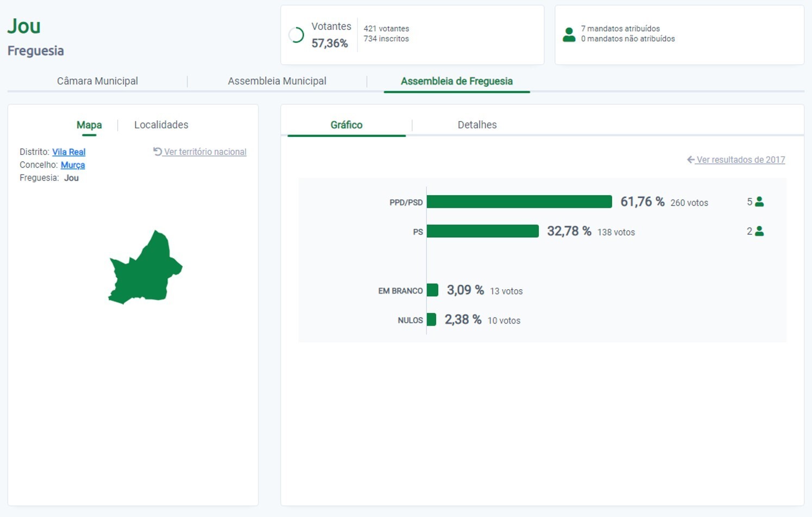Select the Assembleia de Freguesia tab
This screenshot has height=517, width=812.
pyautogui.click(x=456, y=81)
